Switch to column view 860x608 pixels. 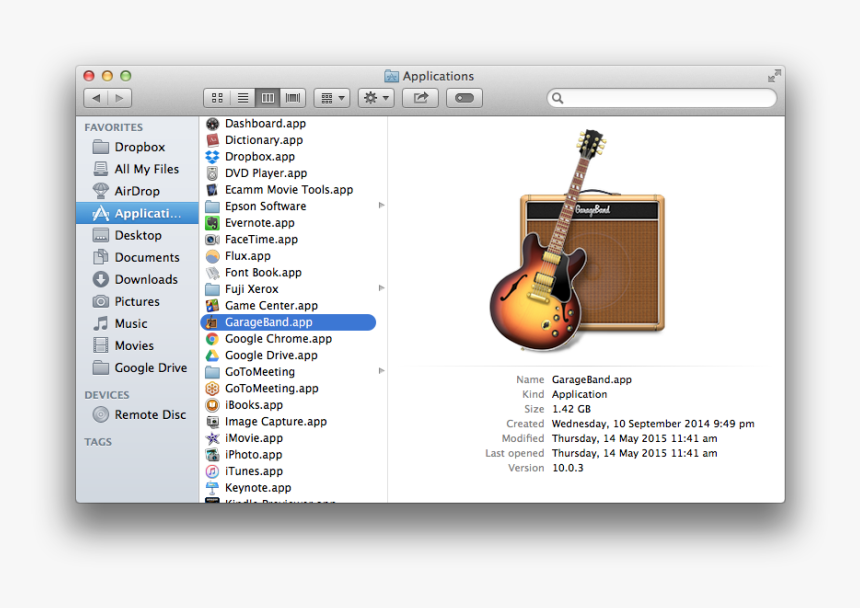(x=268, y=98)
